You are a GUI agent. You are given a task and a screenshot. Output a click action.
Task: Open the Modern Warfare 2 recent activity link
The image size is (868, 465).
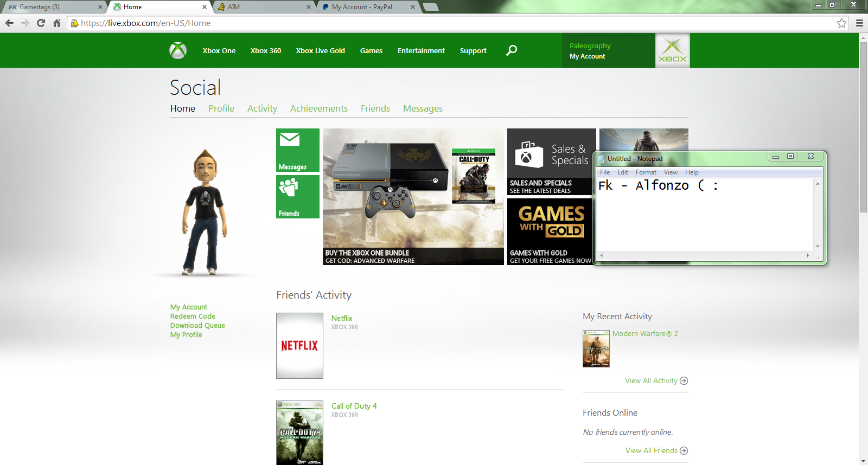(645, 334)
